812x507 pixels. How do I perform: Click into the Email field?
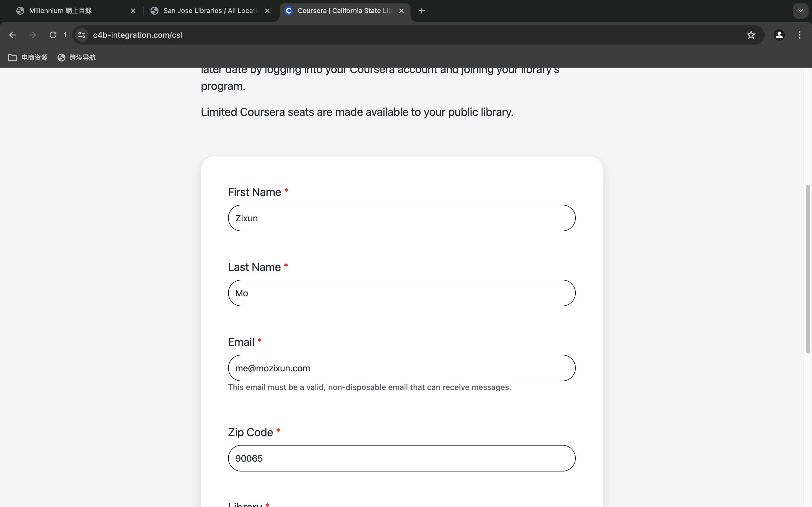(402, 368)
